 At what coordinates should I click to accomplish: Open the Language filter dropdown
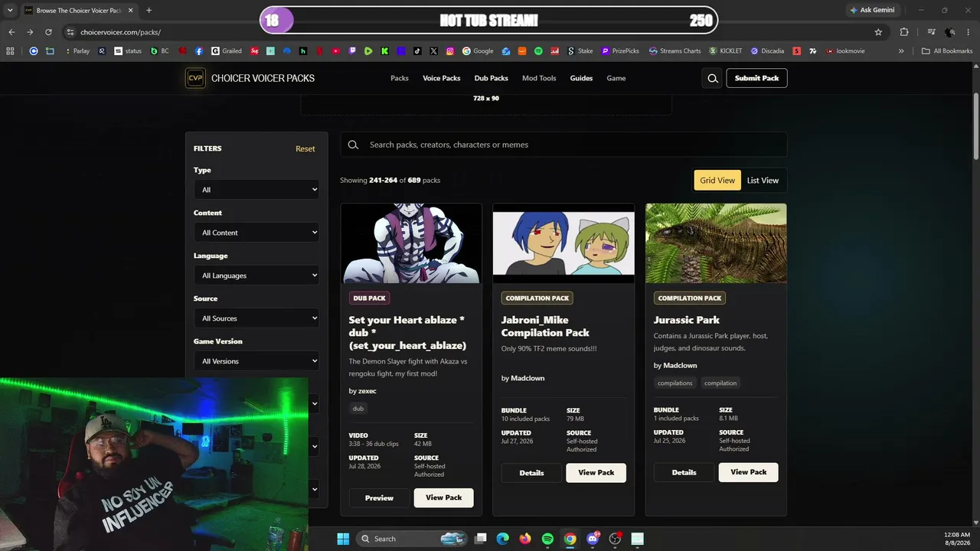tap(256, 275)
